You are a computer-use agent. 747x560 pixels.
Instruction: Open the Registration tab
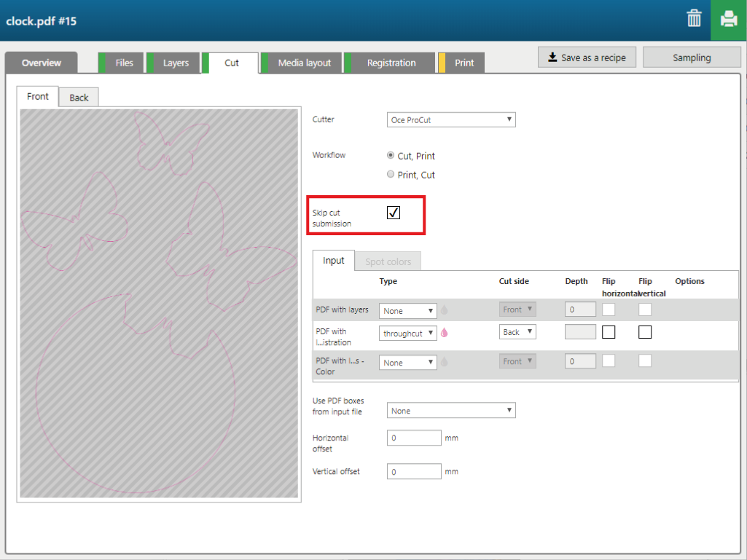coord(391,63)
